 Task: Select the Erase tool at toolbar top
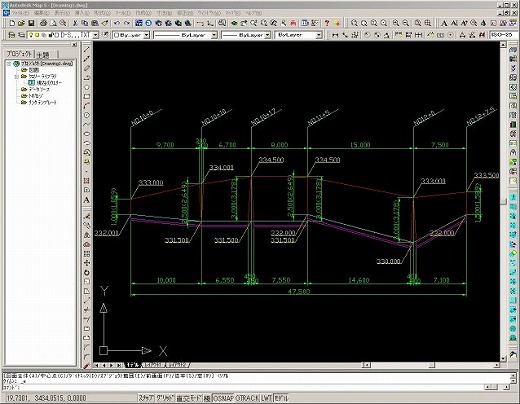pyautogui.click(x=87, y=216)
